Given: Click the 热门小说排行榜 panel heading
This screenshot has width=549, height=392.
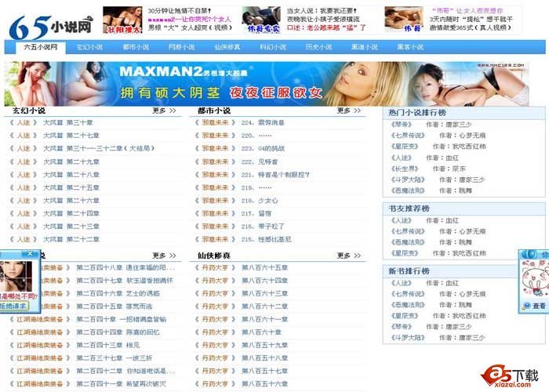Looking at the screenshot, I should 417,113.
